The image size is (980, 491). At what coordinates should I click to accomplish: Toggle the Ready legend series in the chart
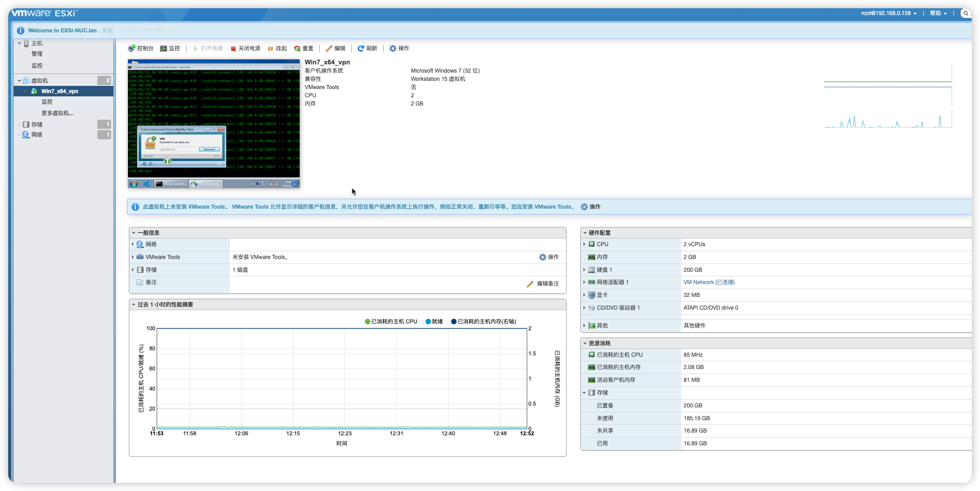pyautogui.click(x=434, y=322)
